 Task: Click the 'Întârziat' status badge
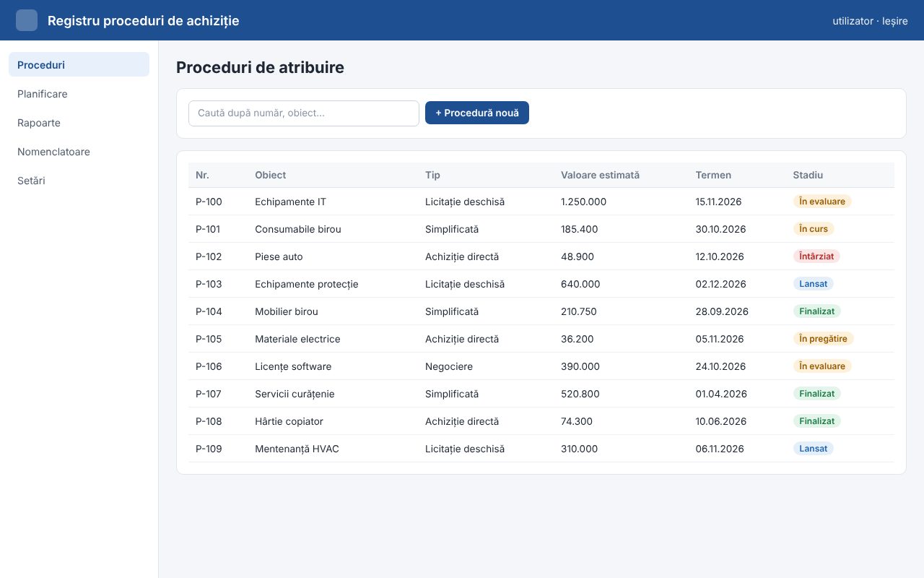click(x=816, y=256)
